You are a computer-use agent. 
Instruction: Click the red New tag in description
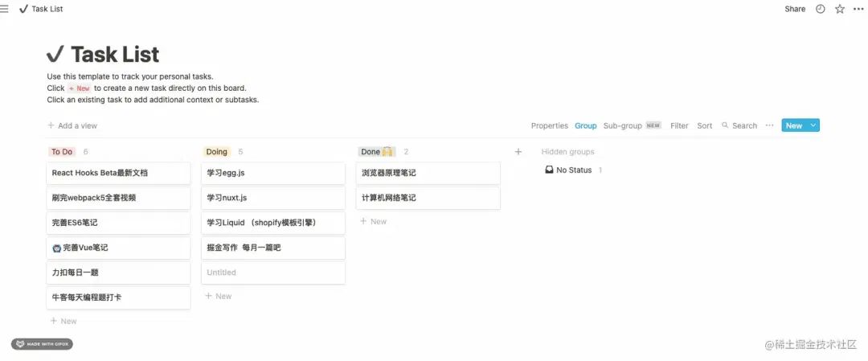point(79,88)
